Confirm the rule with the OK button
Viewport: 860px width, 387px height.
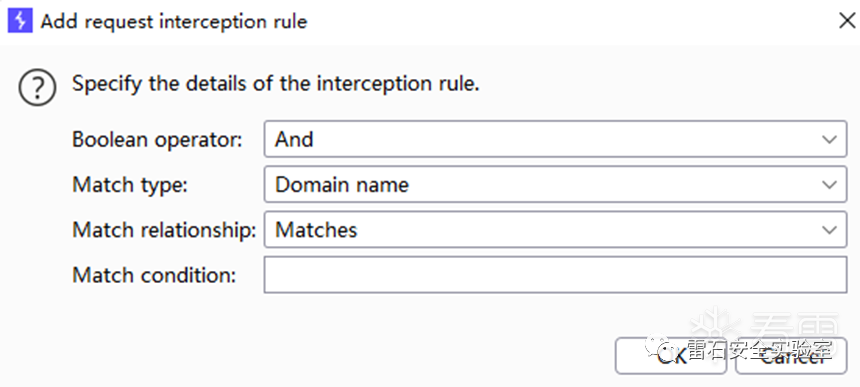[x=671, y=356]
